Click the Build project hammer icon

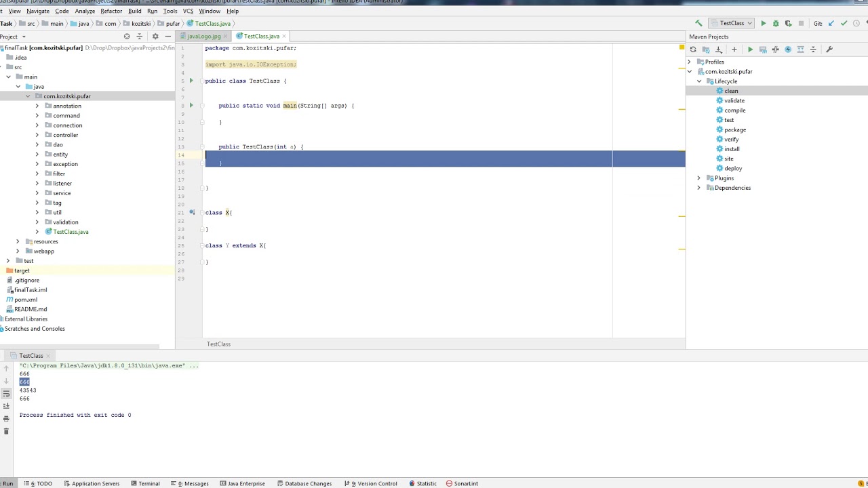pyautogui.click(x=698, y=23)
